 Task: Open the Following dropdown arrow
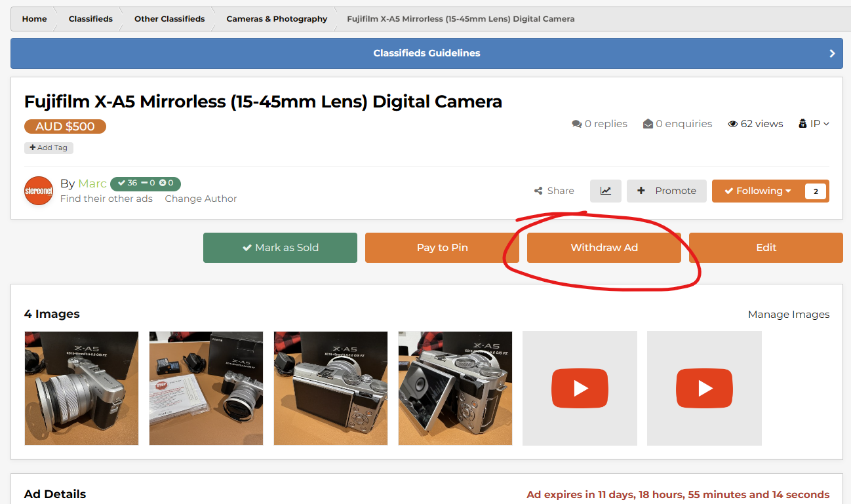point(788,191)
